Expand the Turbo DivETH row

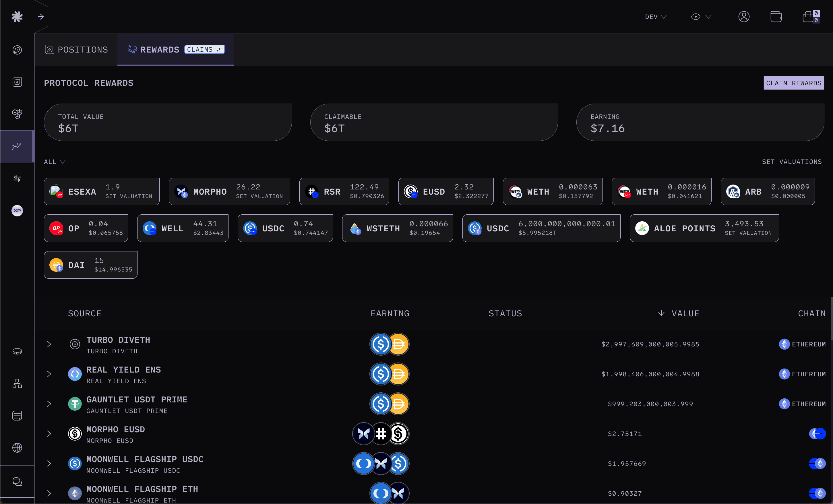[x=49, y=344]
